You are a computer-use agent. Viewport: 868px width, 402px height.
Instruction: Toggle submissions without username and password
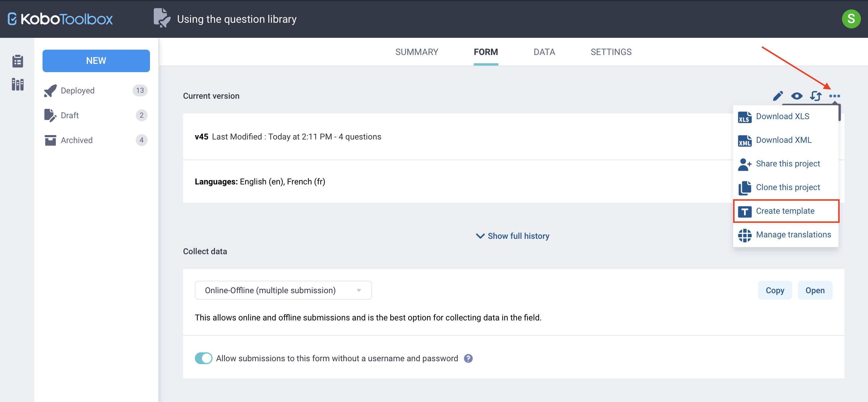click(203, 359)
